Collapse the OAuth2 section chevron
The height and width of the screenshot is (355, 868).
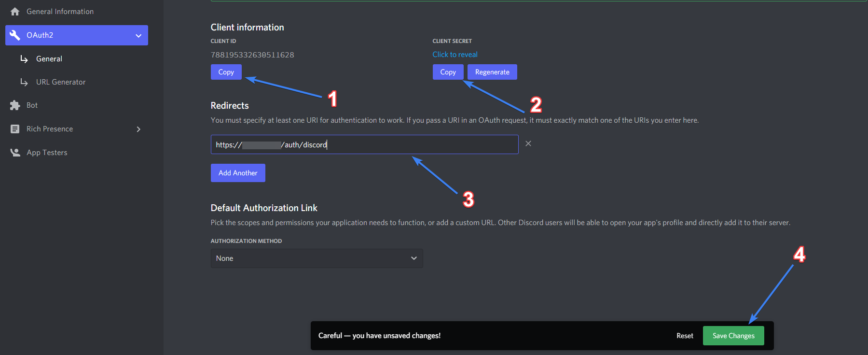click(138, 36)
